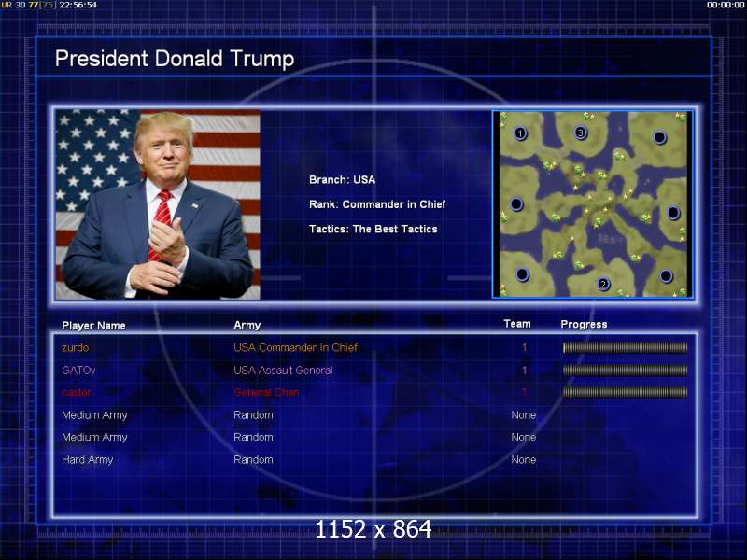Click zurdo's loading progress bar

(625, 347)
